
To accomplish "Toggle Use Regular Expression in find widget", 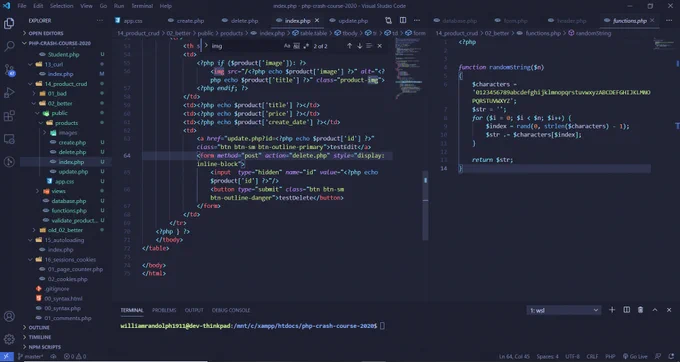I will (x=306, y=46).
